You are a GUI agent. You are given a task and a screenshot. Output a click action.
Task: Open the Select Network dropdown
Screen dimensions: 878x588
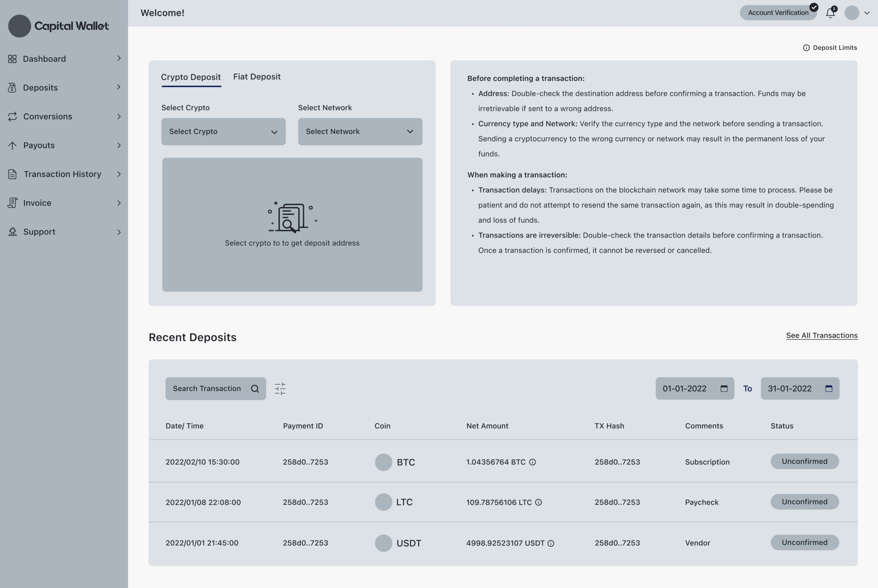[x=360, y=132]
